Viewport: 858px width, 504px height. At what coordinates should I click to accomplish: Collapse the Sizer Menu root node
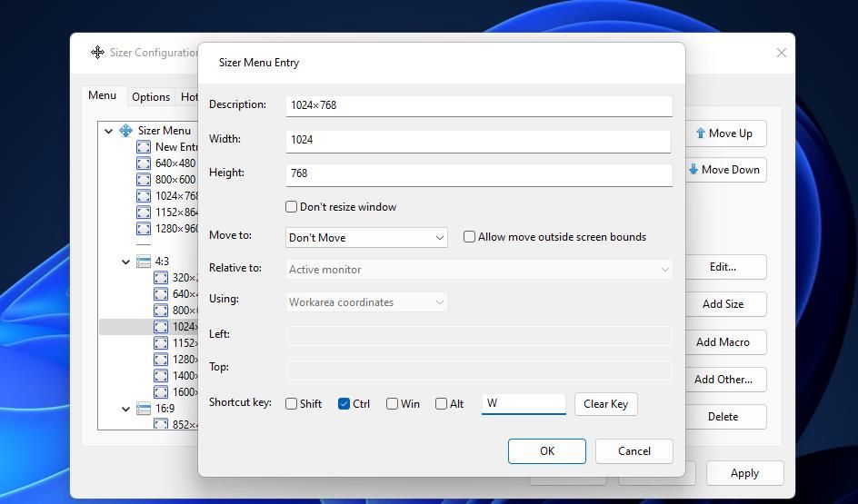click(108, 131)
